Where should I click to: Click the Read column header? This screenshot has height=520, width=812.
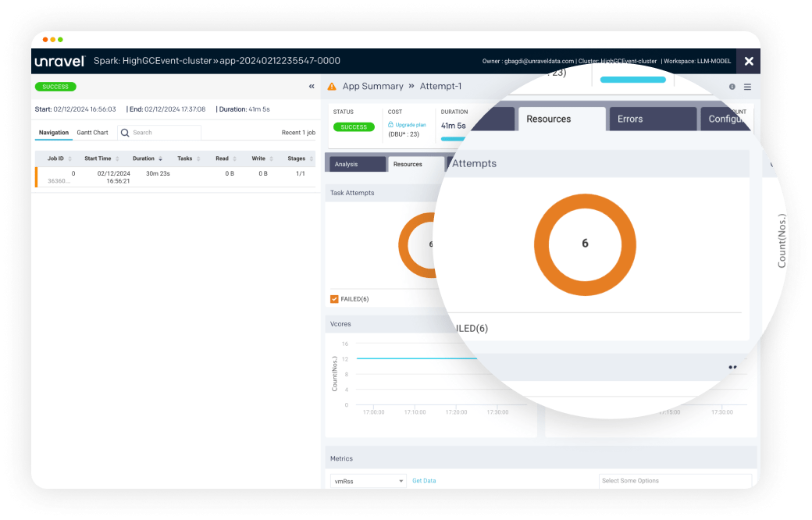tap(223, 158)
